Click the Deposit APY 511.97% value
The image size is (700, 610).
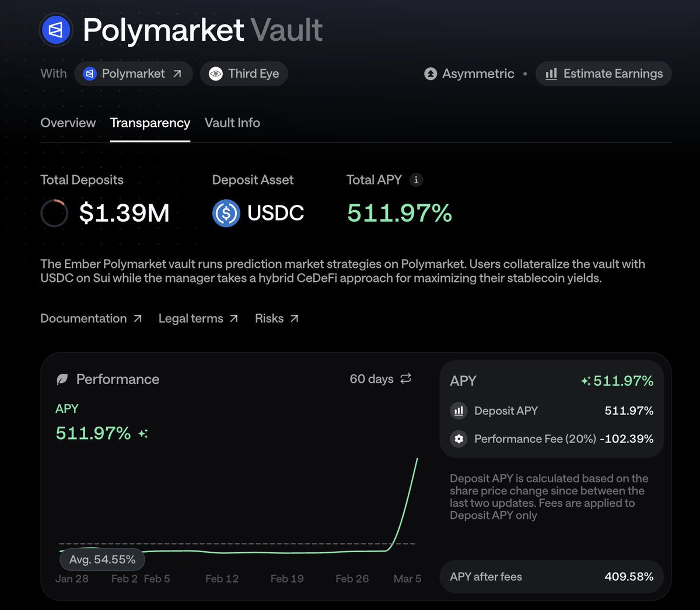pos(629,411)
